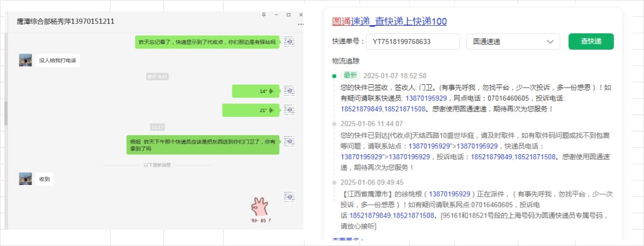Open the 圆通速递_查快递上快递100 title link
The height and width of the screenshot is (246, 644).
[390, 21]
